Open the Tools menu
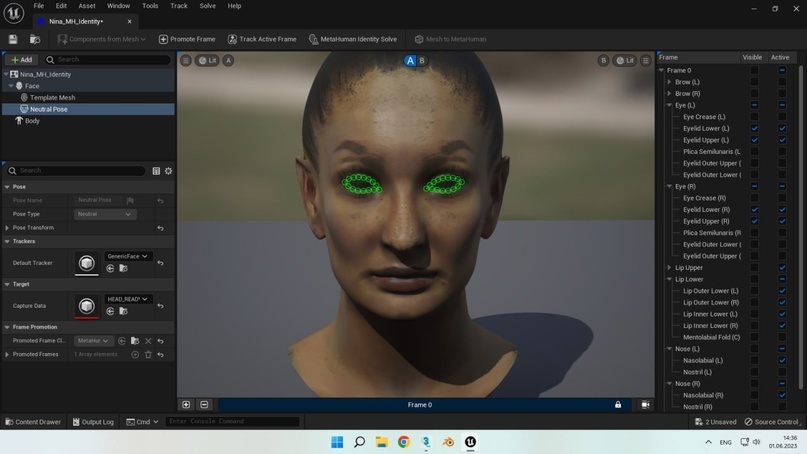807x454 pixels. coord(150,6)
